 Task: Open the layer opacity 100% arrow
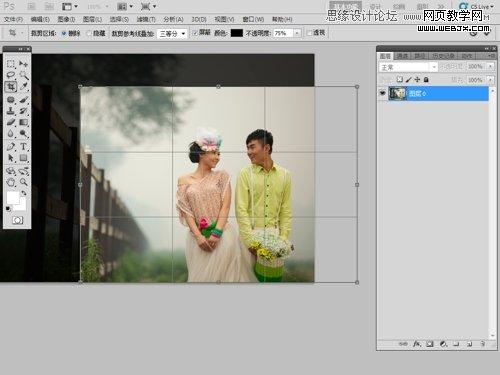(491, 67)
